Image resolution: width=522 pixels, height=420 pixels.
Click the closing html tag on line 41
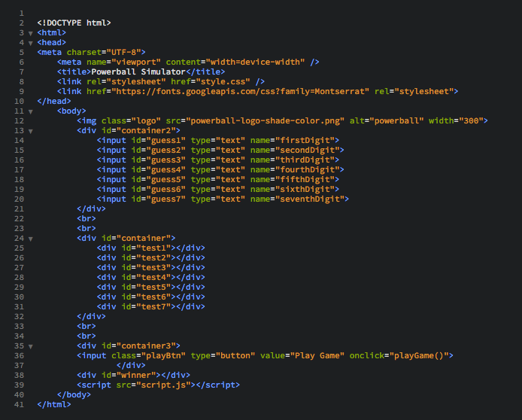[x=54, y=405]
